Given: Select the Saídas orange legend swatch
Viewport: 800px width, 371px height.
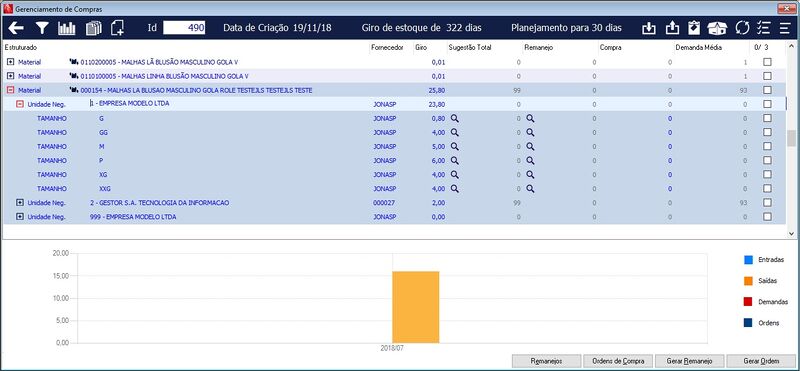Looking at the screenshot, I should [748, 281].
